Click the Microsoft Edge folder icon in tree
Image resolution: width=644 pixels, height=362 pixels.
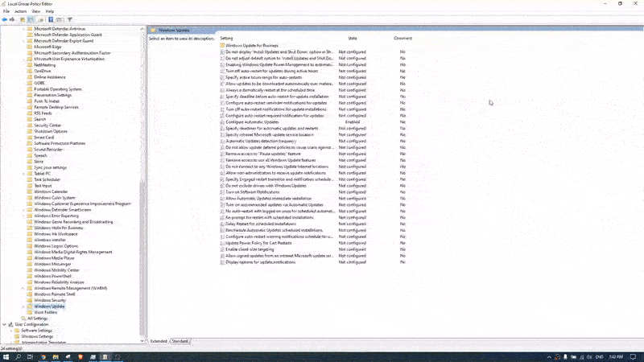[x=30, y=47]
